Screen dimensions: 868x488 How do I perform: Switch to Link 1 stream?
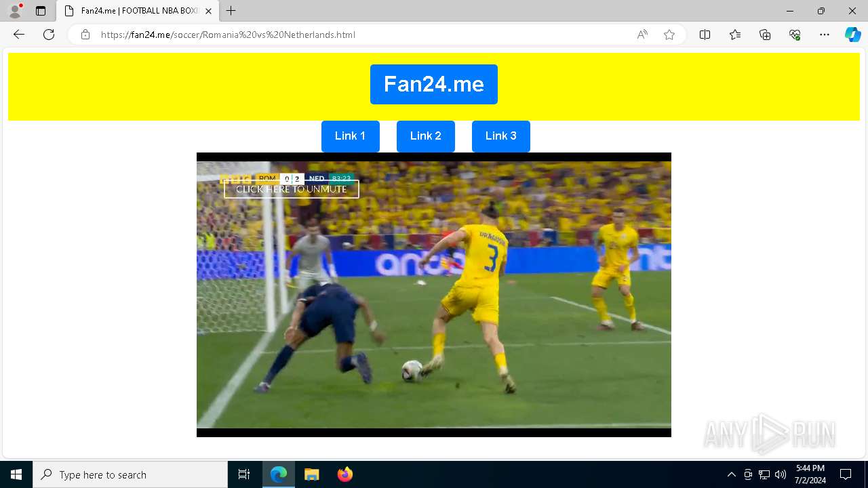tap(350, 136)
